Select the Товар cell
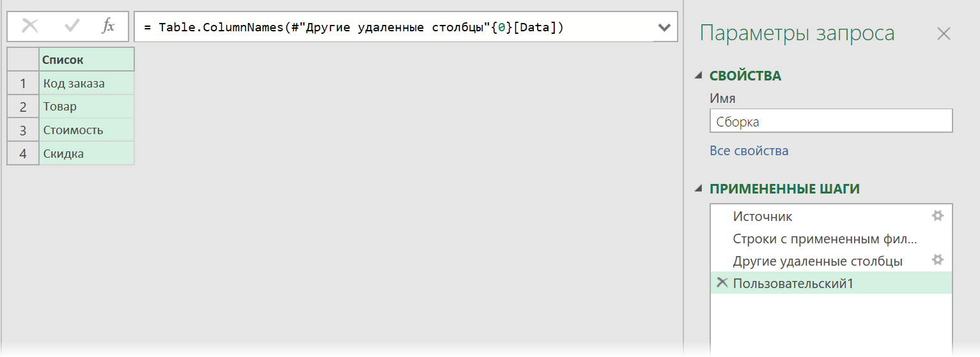 point(87,107)
